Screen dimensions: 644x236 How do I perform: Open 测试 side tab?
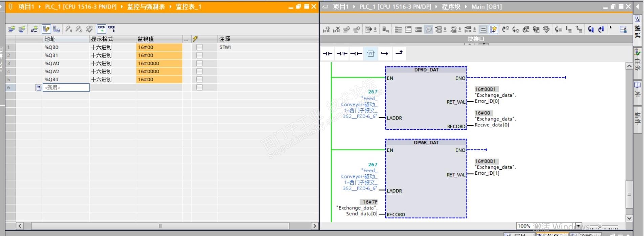point(638,31)
